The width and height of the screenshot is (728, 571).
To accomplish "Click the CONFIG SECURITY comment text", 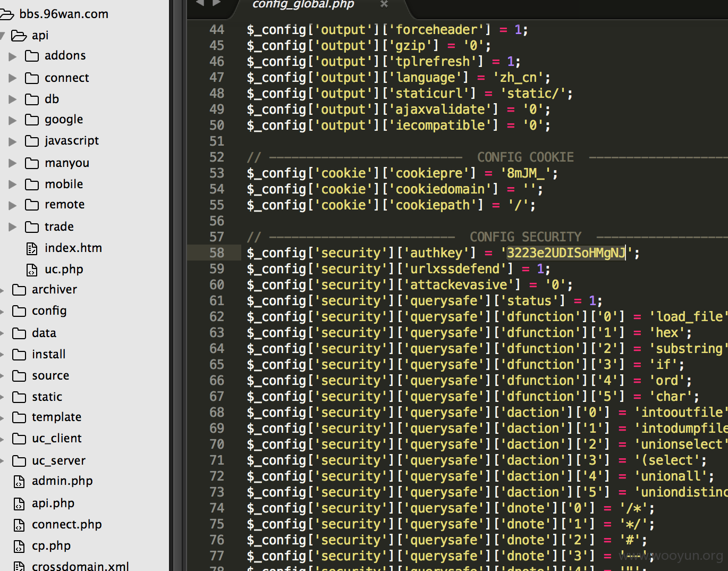I will point(526,237).
